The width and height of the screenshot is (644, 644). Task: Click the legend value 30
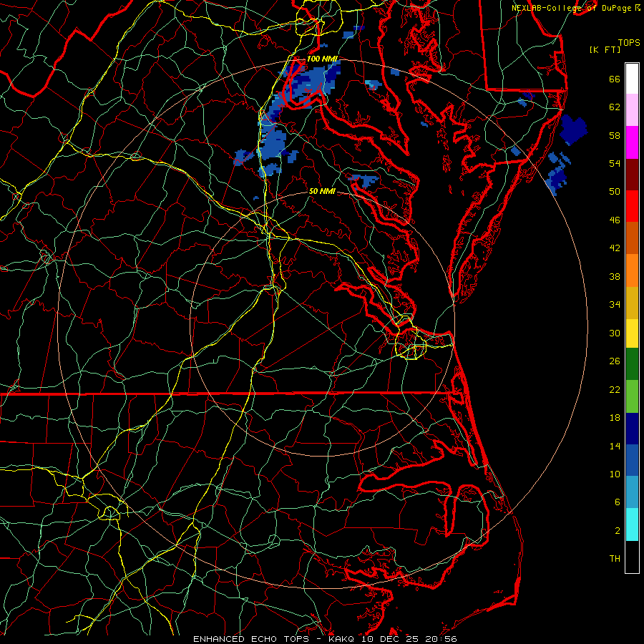[x=615, y=333]
